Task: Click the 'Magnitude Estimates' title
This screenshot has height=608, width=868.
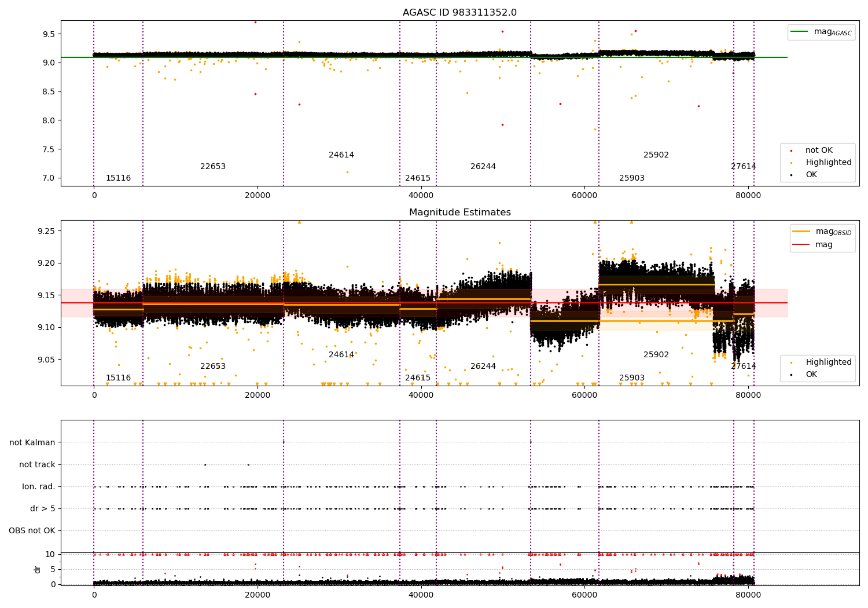Action: point(459,213)
